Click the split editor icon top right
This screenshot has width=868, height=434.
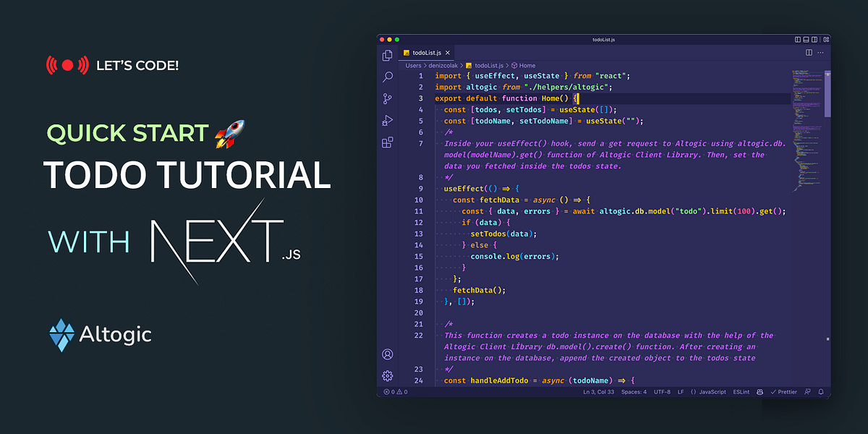tap(807, 52)
